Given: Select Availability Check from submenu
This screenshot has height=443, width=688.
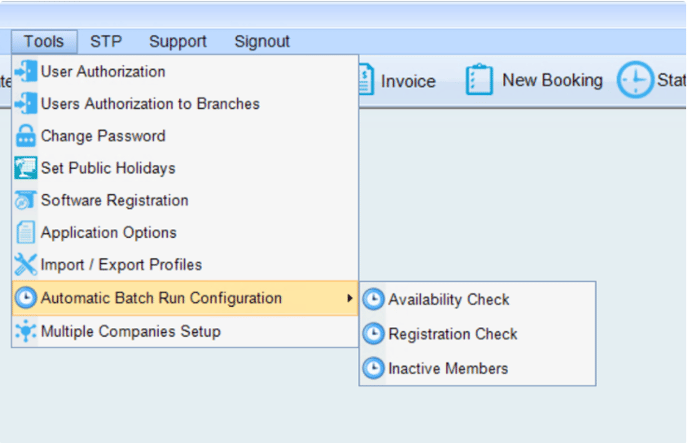Looking at the screenshot, I should click(477, 300).
